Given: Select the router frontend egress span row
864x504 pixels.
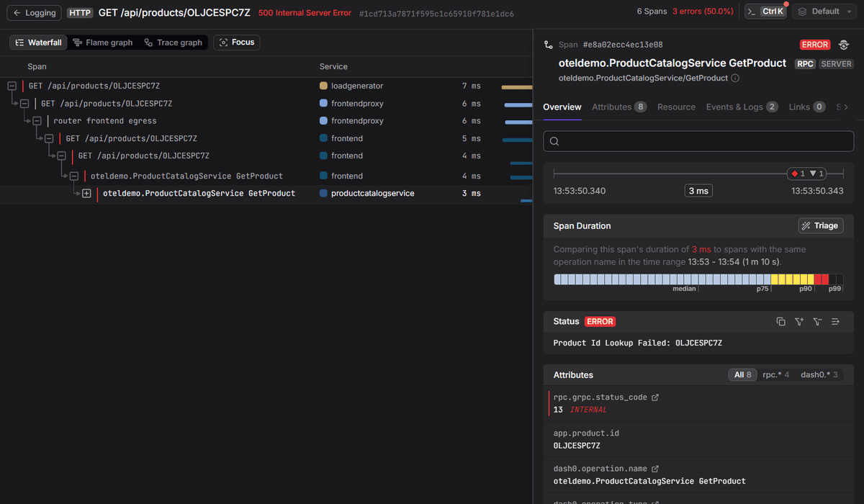Looking at the screenshot, I should coord(266,121).
